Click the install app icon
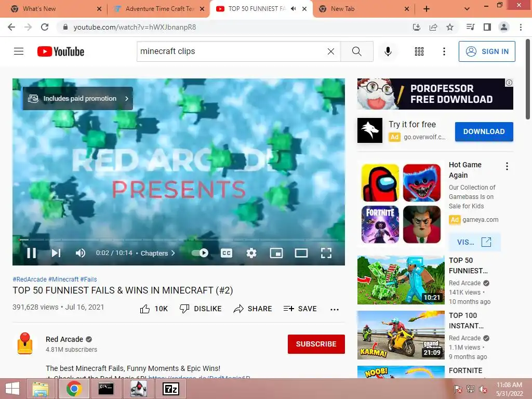Screen dimensions: 532x399 pos(416,27)
